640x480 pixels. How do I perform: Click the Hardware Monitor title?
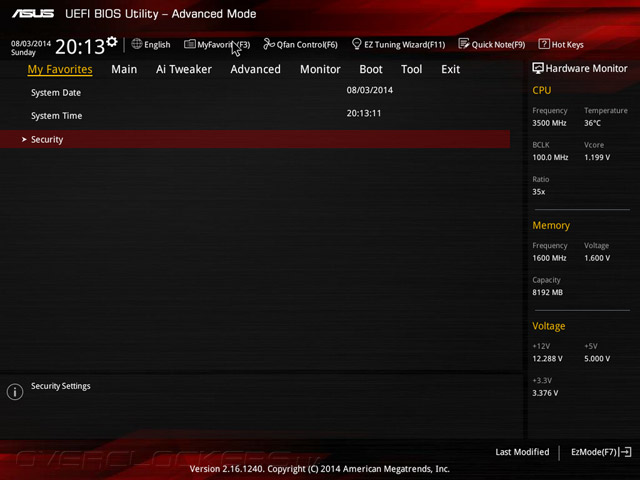pyautogui.click(x=587, y=69)
